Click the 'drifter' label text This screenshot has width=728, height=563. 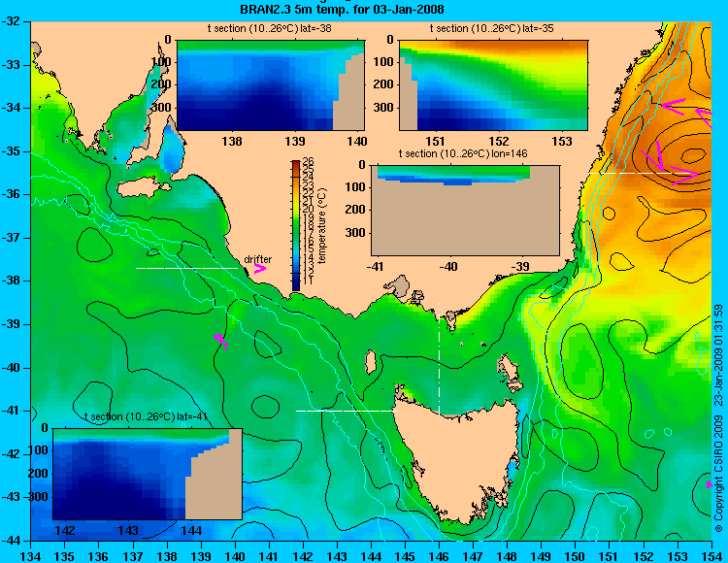(257, 259)
